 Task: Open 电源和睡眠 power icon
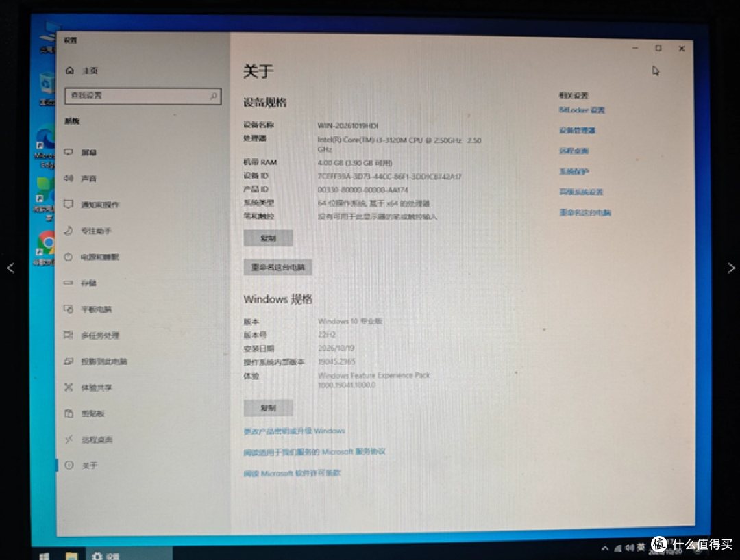pyautogui.click(x=69, y=257)
